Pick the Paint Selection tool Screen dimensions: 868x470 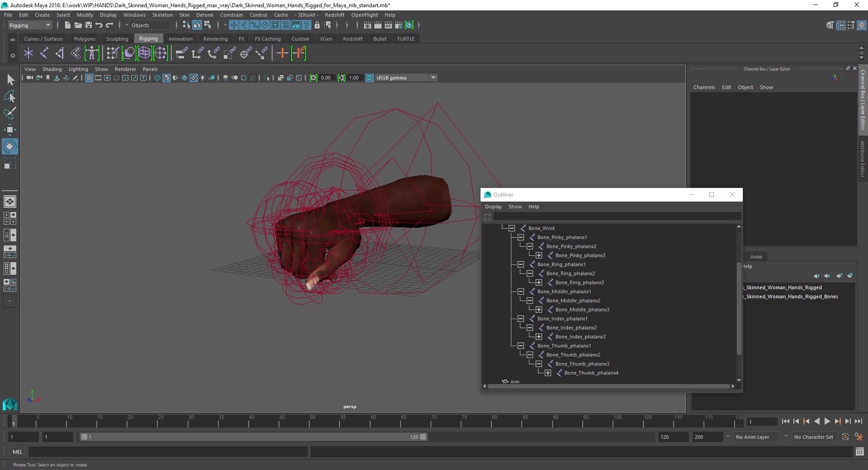[10, 113]
